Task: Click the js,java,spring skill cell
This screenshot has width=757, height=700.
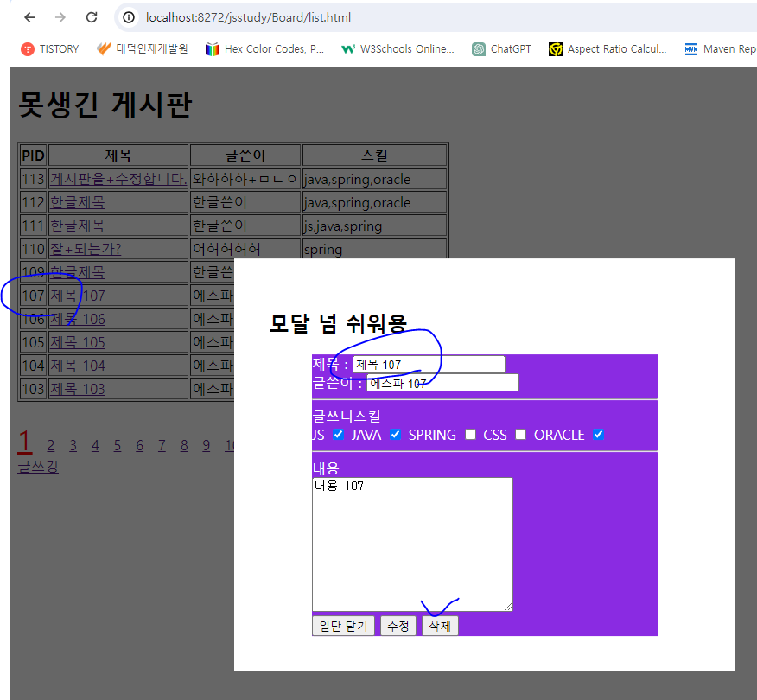Action: (x=374, y=226)
